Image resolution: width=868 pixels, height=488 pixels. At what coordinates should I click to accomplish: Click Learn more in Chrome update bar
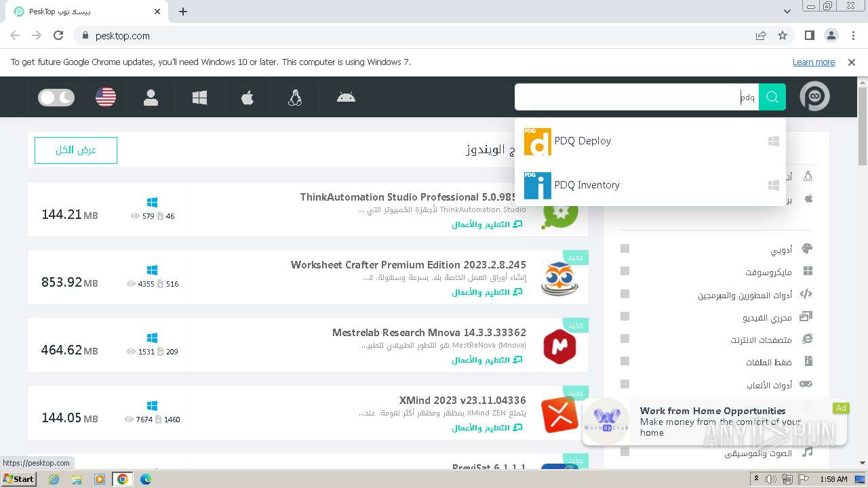[814, 62]
